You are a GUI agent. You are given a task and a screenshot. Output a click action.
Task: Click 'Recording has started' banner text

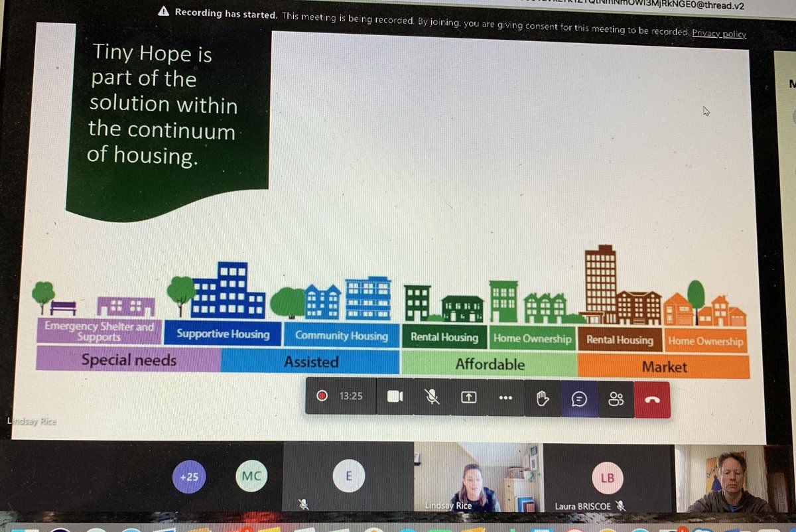(x=226, y=13)
